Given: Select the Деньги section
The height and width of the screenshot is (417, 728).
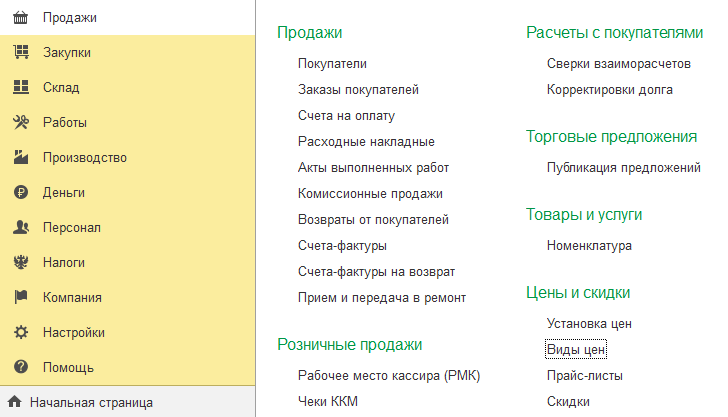Looking at the screenshot, I should (x=128, y=192).
